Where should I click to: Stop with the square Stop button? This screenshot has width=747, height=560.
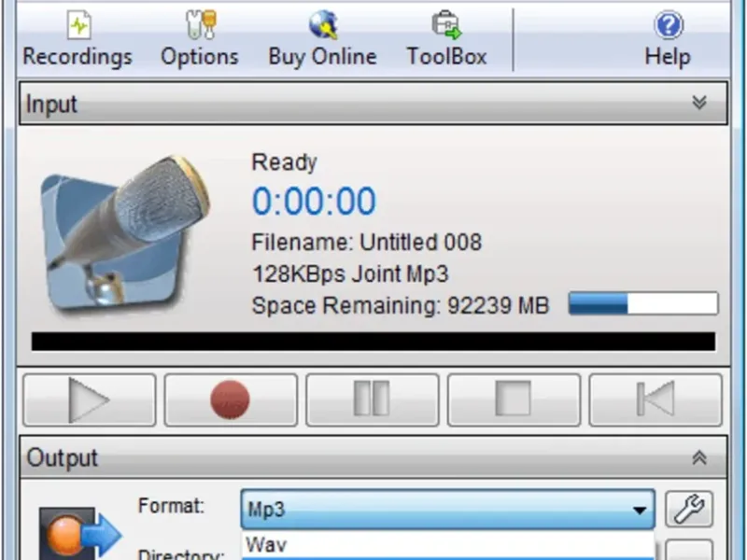(514, 400)
